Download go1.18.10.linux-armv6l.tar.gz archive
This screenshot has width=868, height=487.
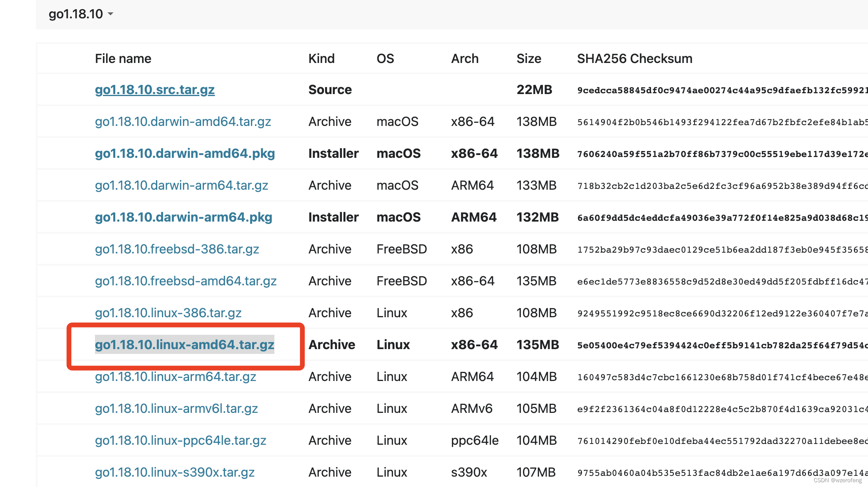[x=176, y=408]
